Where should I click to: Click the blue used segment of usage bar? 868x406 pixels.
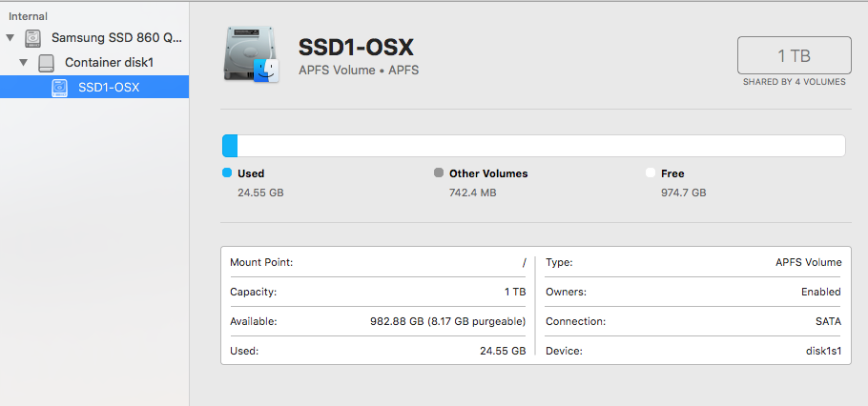(230, 146)
